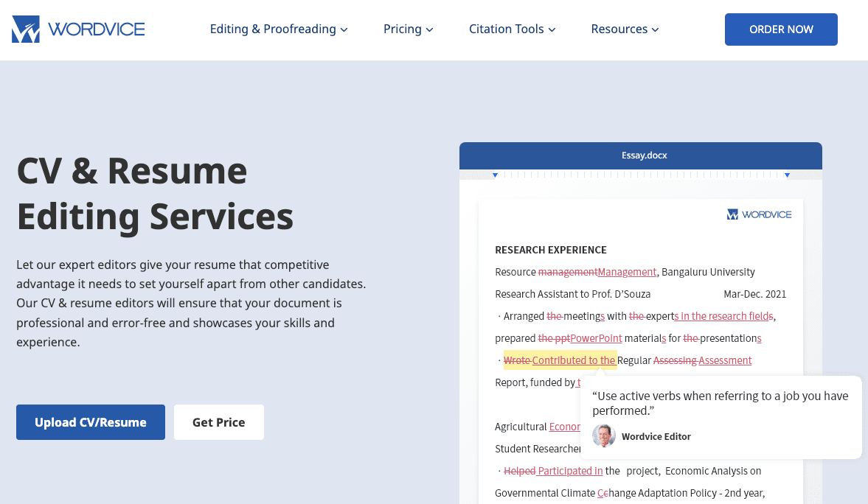The height and width of the screenshot is (504, 868).
Task: Click the Wordvice logo in the header
Action: tap(77, 29)
